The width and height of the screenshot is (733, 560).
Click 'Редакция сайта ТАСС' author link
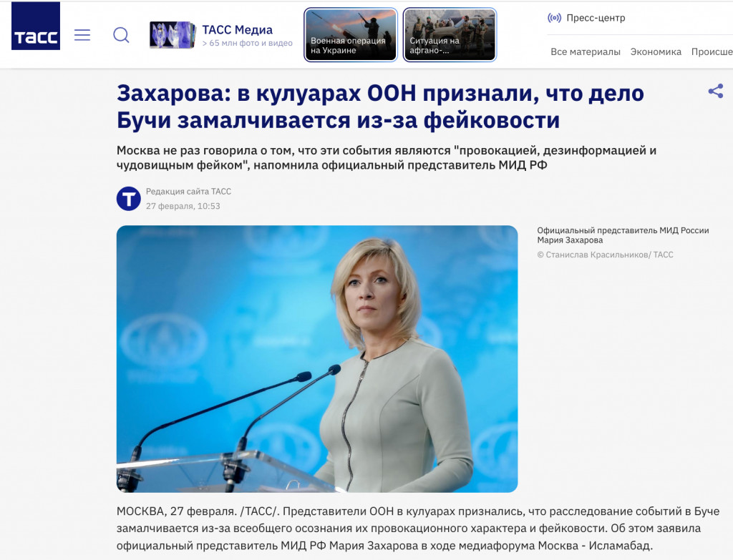tap(188, 192)
